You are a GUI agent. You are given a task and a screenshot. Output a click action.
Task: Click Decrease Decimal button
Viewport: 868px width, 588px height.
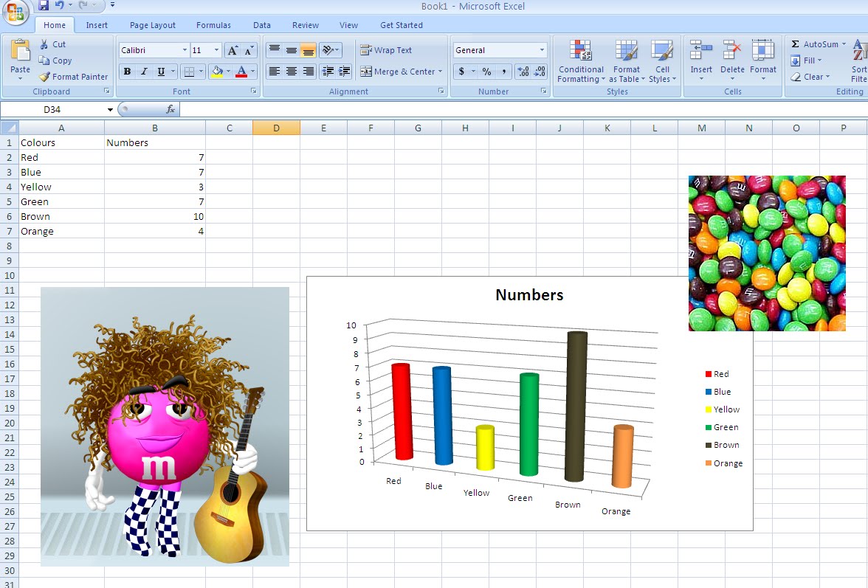click(x=539, y=72)
